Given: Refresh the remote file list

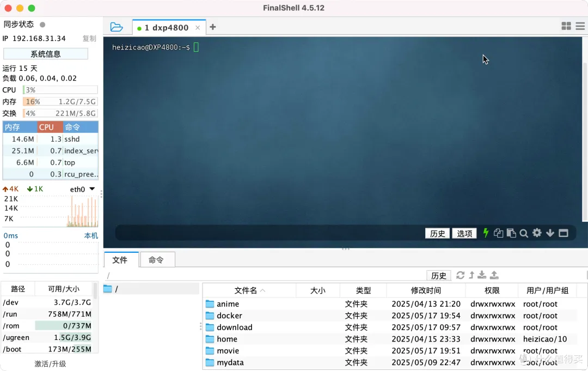Looking at the screenshot, I should [461, 275].
